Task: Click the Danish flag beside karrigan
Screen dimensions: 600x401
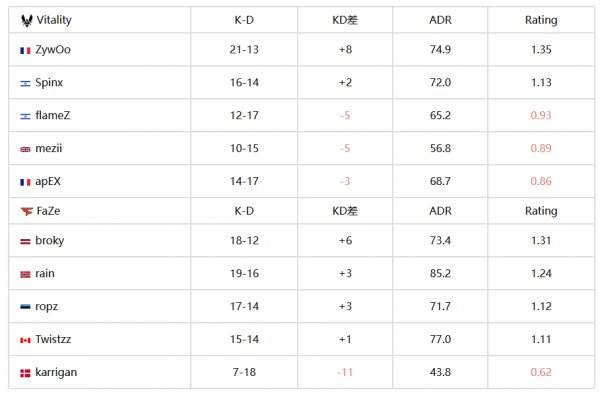Action: click(x=25, y=373)
